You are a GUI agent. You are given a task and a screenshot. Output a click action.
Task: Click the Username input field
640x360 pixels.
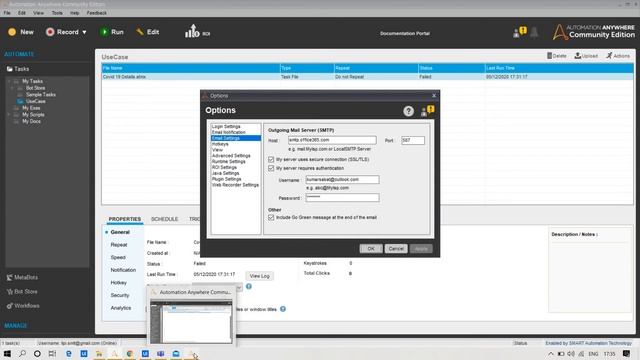[342, 180]
